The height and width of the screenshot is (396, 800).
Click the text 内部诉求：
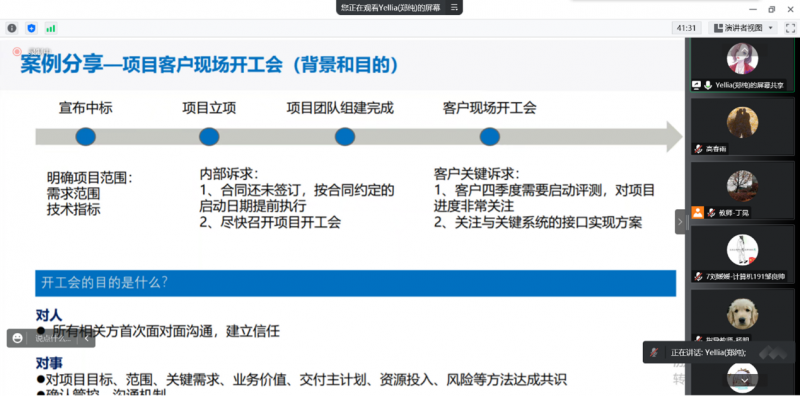tap(229, 174)
